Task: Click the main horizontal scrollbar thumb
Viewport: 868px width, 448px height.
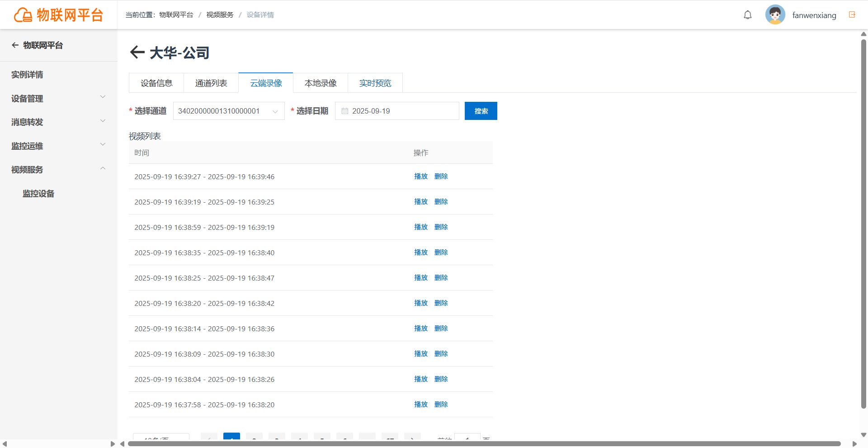Action: point(484,444)
